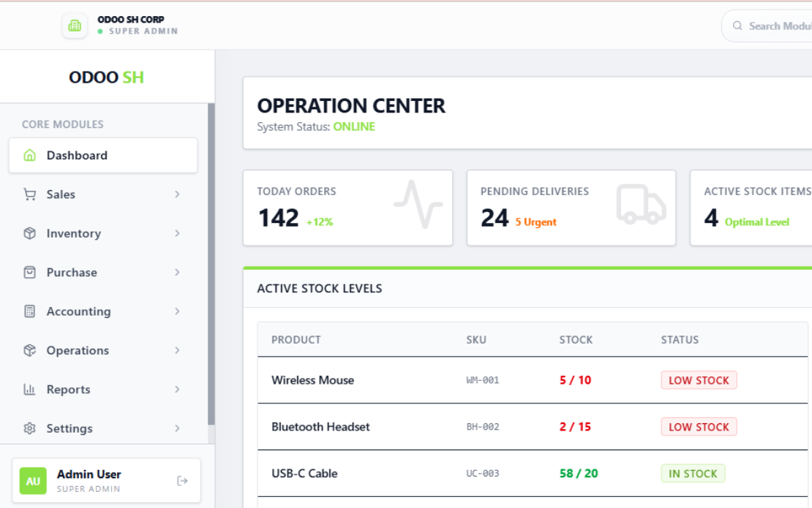812x508 pixels.
Task: Click the Sales shopping cart icon
Action: coord(29,194)
